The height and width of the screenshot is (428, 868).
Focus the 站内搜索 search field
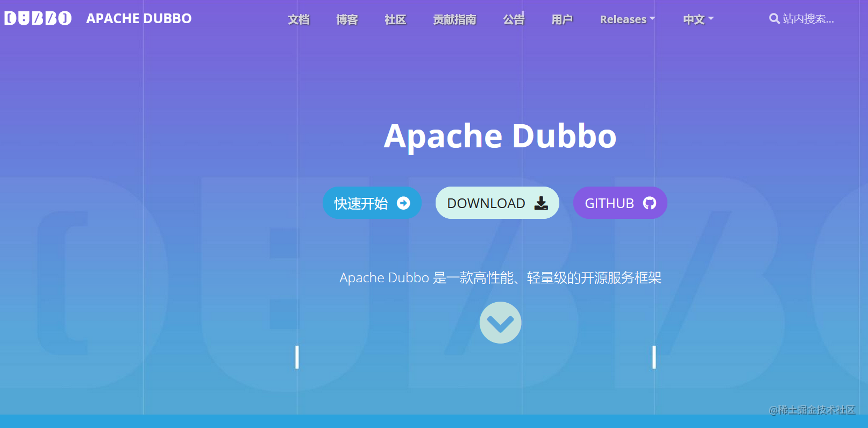pos(808,19)
